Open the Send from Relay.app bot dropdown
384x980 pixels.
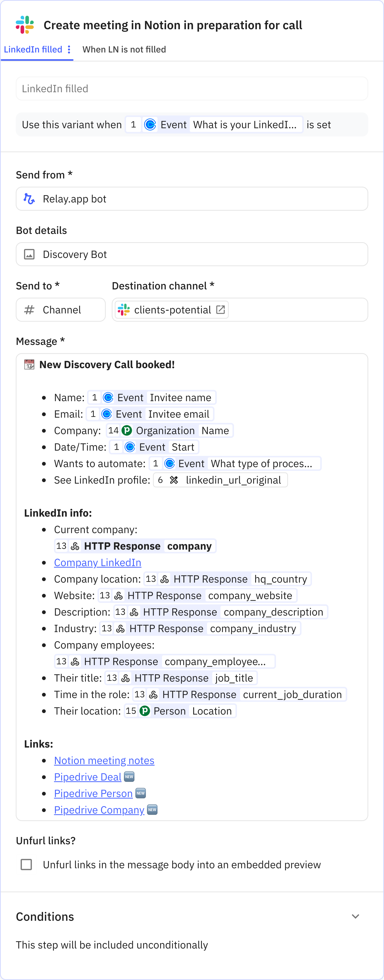[x=192, y=199]
